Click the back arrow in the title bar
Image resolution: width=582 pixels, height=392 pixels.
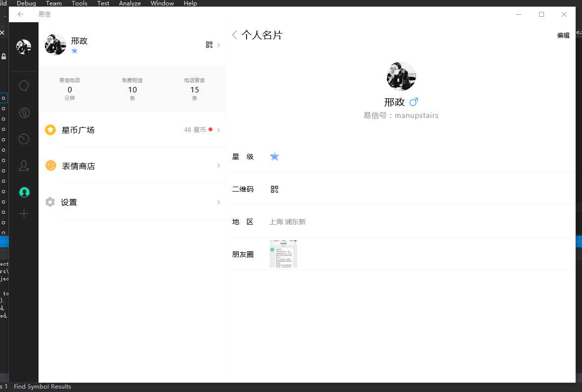[21, 14]
